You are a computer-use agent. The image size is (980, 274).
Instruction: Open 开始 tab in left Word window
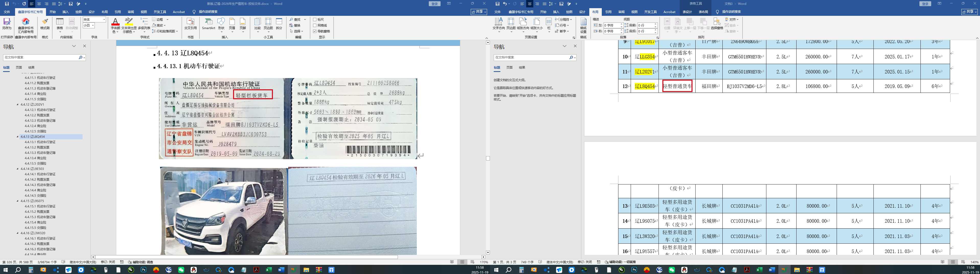(x=52, y=12)
